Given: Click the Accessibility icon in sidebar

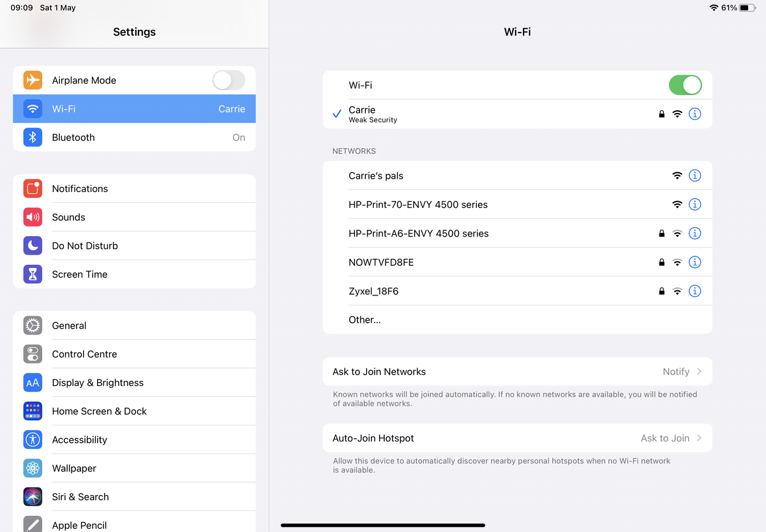Looking at the screenshot, I should pyautogui.click(x=33, y=440).
